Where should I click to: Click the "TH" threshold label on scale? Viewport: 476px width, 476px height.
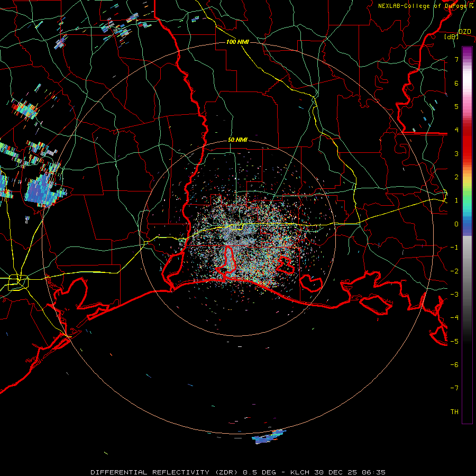(x=454, y=412)
